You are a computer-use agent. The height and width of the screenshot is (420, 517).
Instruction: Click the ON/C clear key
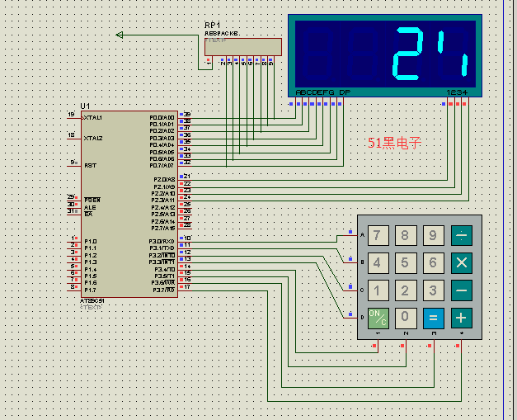(378, 318)
